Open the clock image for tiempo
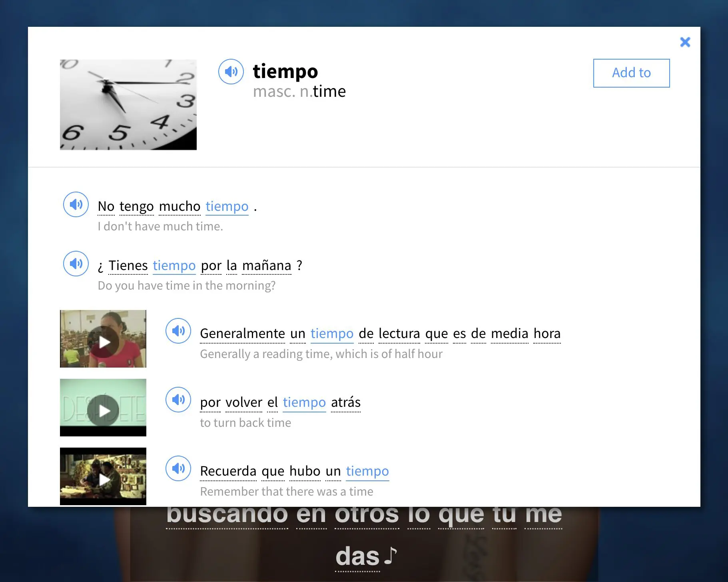 [128, 105]
